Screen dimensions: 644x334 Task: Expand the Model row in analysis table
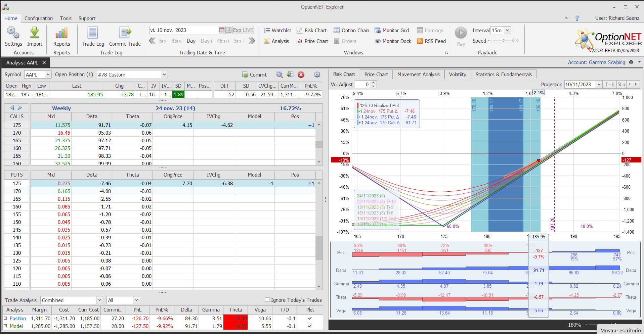click(x=5, y=326)
